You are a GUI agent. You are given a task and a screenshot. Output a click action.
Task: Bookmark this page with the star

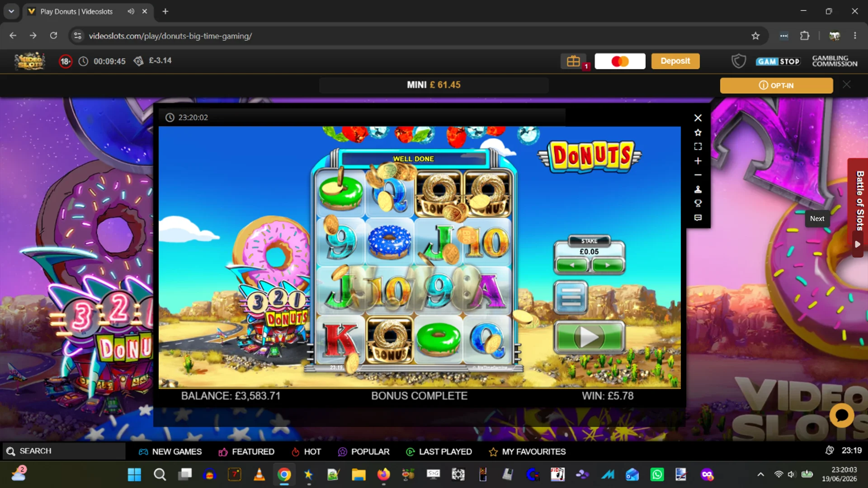pos(755,36)
